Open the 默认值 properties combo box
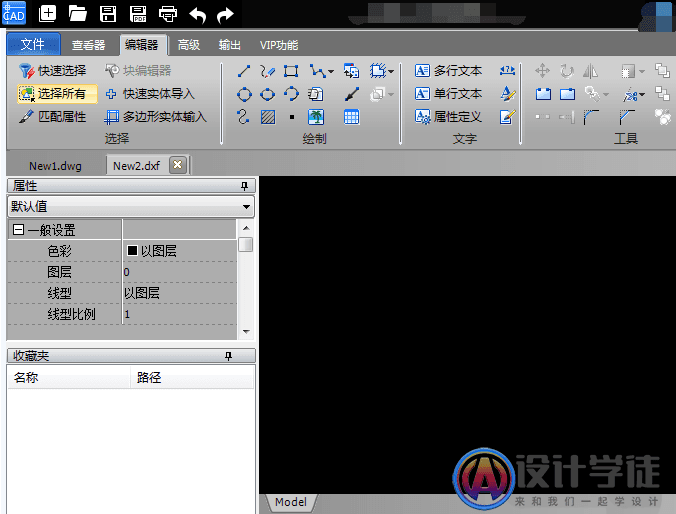676x514 pixels. 131,207
